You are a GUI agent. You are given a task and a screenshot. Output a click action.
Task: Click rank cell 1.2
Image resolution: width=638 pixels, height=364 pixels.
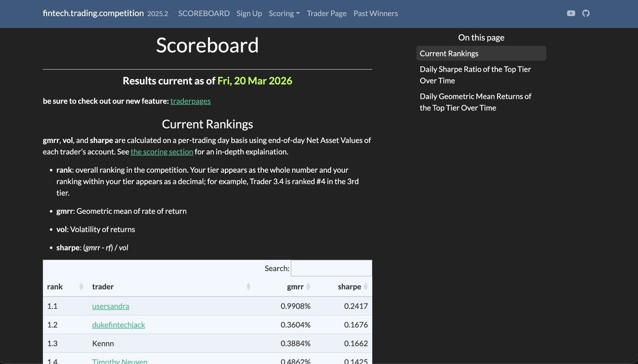(x=52, y=325)
